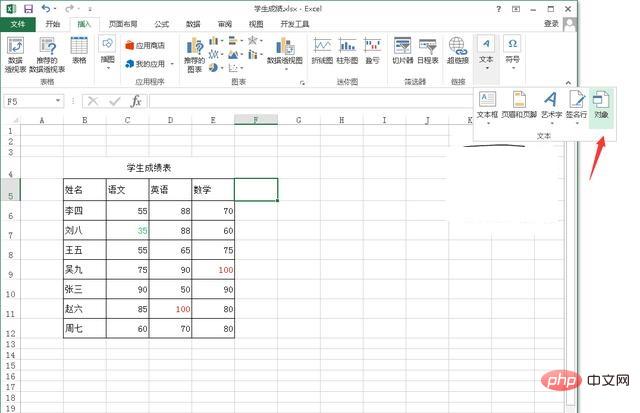This screenshot has width=640, height=413.
Task: Insert Header and Footer (页眉和页脚)
Action: click(519, 105)
